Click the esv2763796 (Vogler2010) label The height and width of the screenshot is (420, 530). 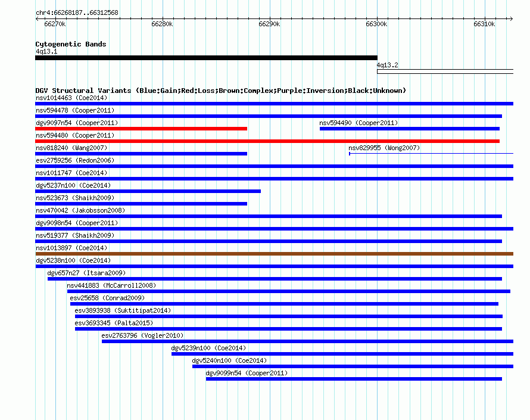(143, 335)
